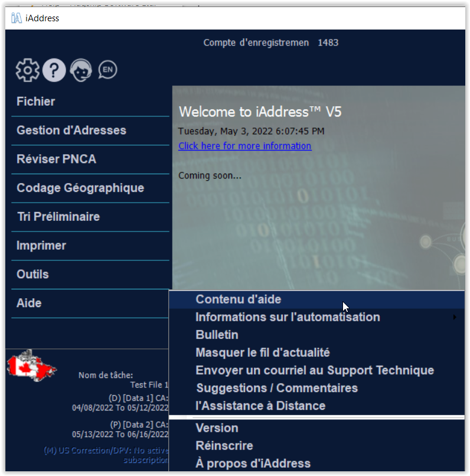Open support agent headset icon
470x476 pixels.
81,70
